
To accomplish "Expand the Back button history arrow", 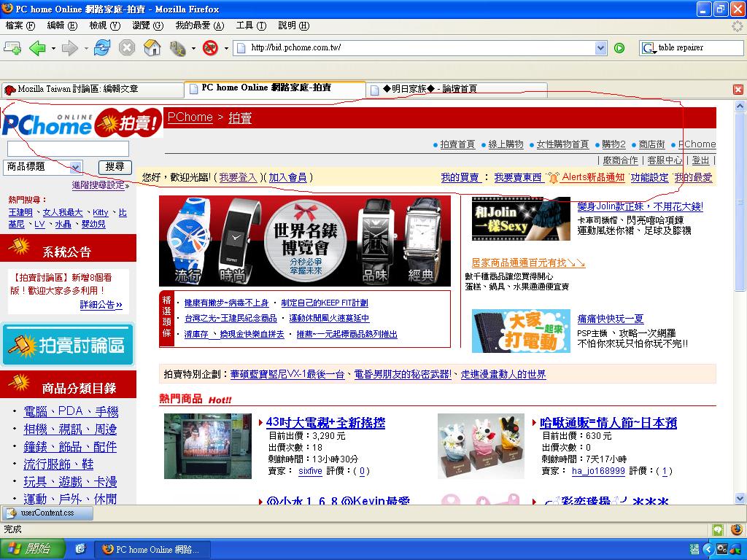I will pyautogui.click(x=53, y=48).
